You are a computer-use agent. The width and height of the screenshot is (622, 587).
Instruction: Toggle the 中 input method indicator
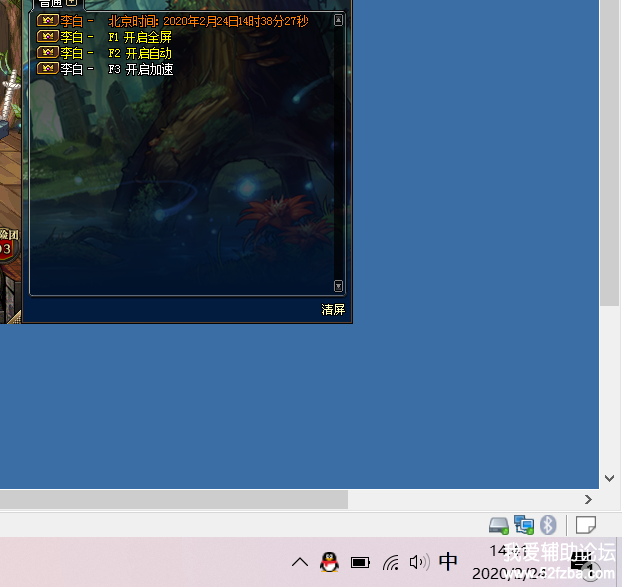448,562
